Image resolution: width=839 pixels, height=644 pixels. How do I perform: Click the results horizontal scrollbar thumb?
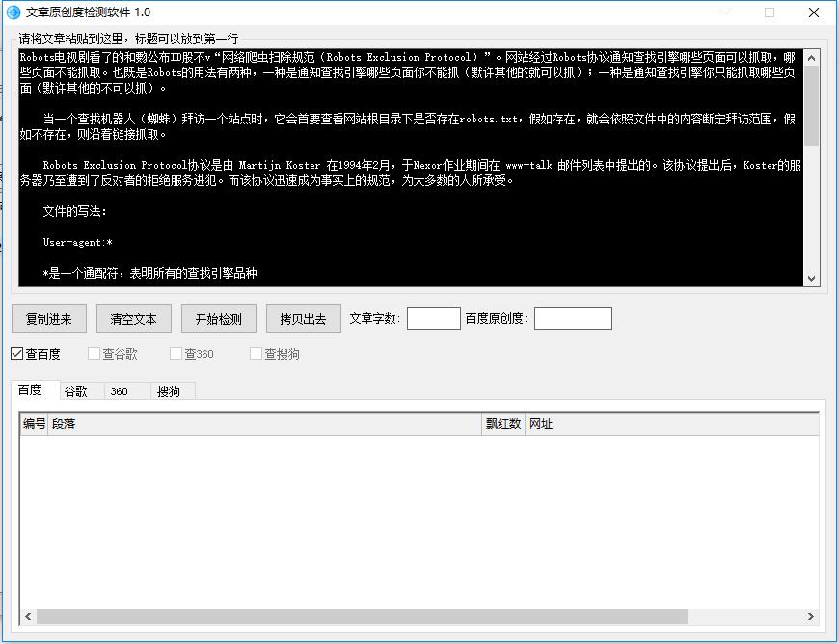coord(362,617)
